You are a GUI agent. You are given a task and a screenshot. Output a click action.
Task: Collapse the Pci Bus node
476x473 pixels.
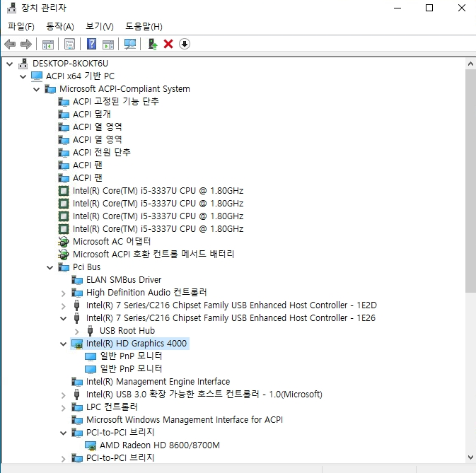50,267
